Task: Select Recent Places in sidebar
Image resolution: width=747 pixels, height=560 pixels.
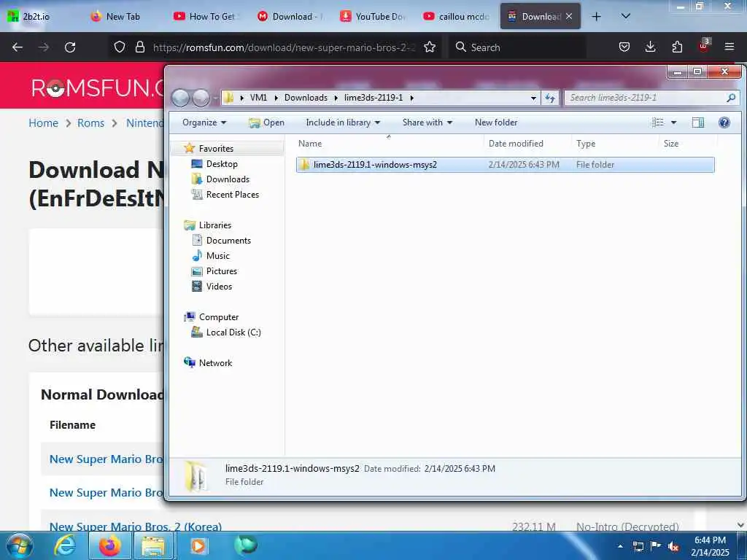Action: [x=233, y=194]
